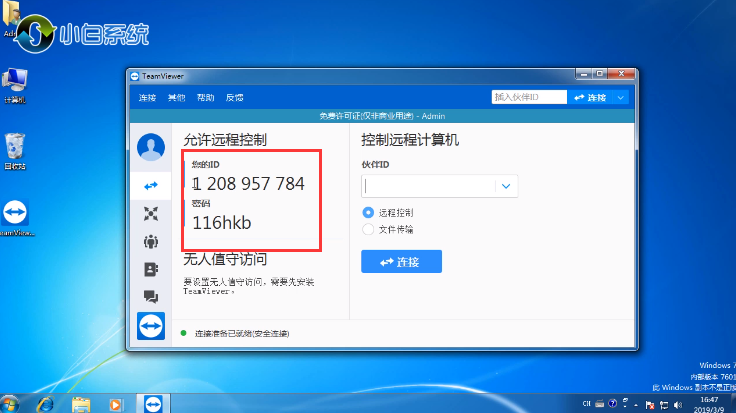The height and width of the screenshot is (413, 736).
Task: Click the TeamViewer logo at sidebar bottom
Action: point(151,326)
